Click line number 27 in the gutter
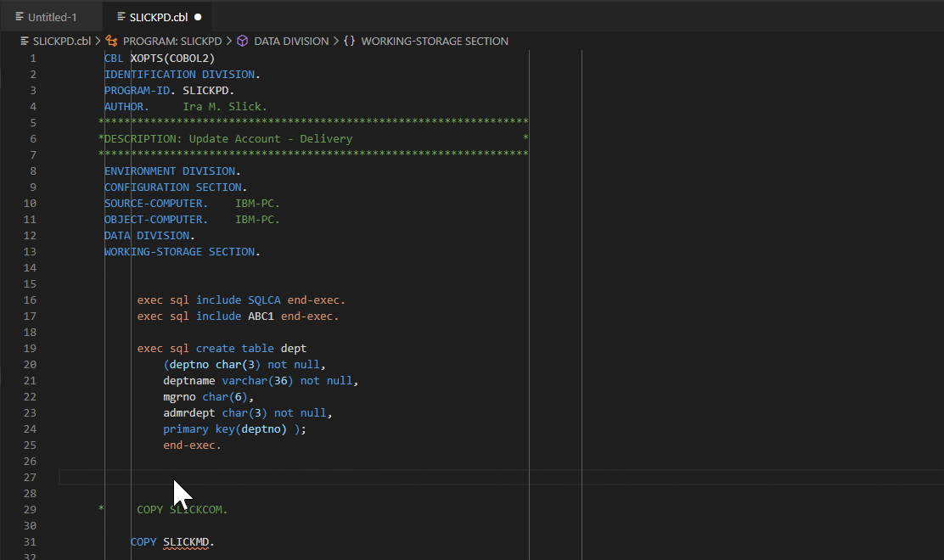This screenshot has width=944, height=560. tap(30, 477)
